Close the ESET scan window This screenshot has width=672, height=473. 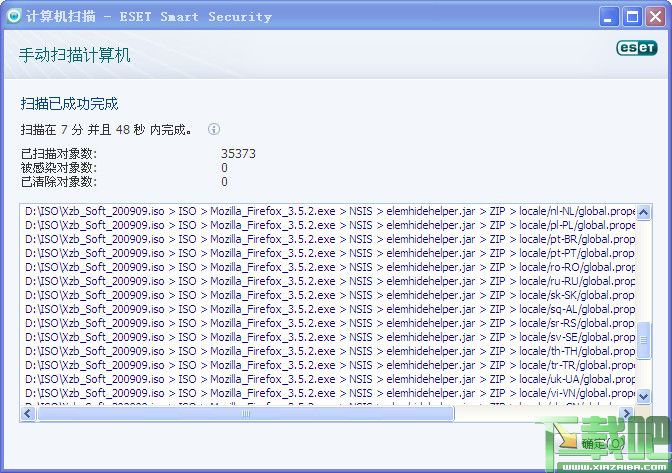[x=656, y=17]
